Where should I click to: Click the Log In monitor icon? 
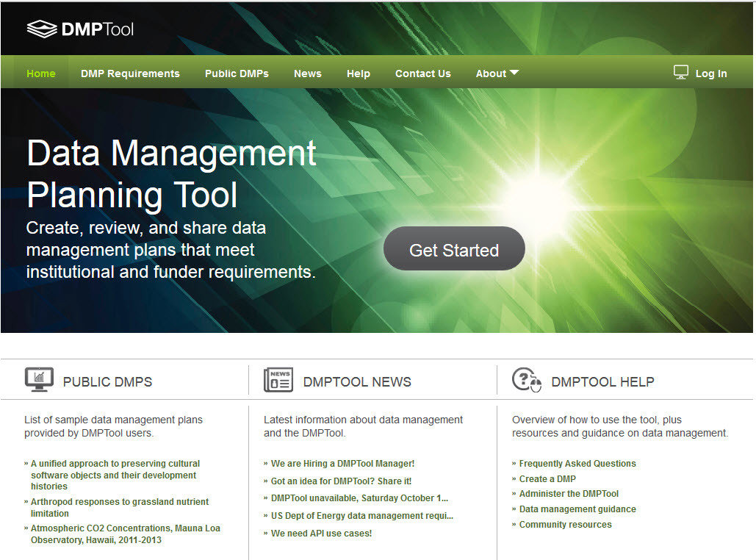pos(681,72)
